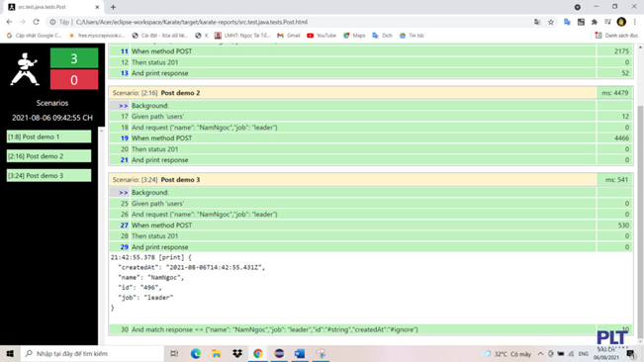Open the free.myscrapnook bookmark
The image size is (644, 362).
[97, 36]
